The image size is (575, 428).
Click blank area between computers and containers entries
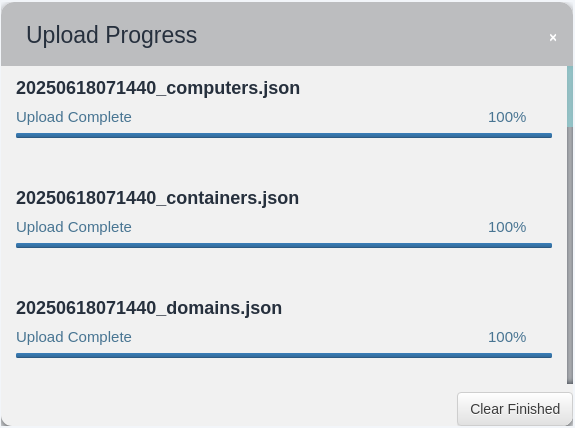point(284,163)
